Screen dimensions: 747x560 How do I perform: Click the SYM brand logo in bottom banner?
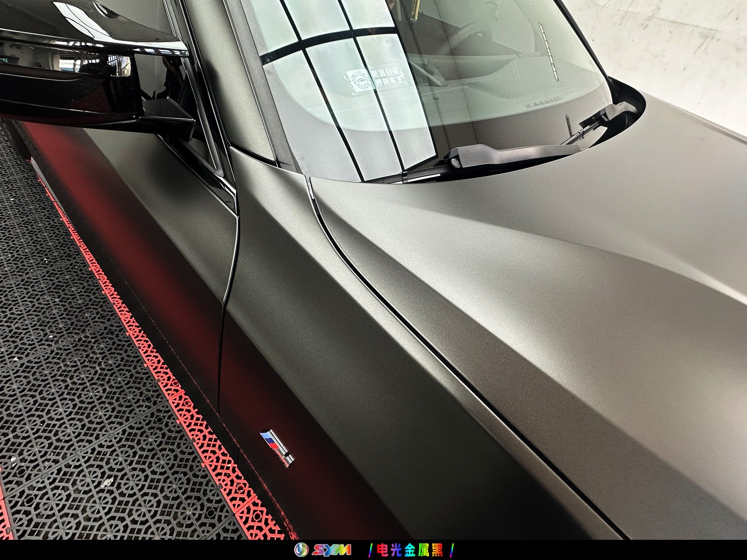323,550
